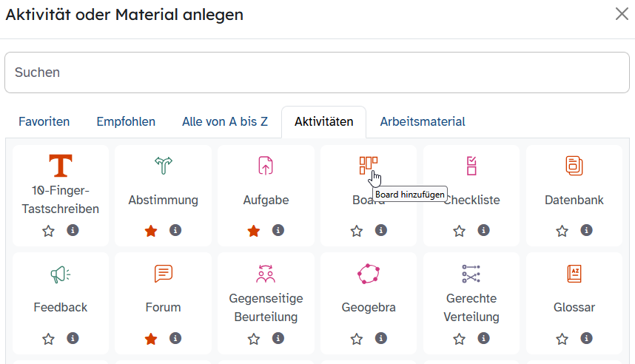635x364 pixels.
Task: Add an Aufgabe activity via its icon
Action: (266, 166)
